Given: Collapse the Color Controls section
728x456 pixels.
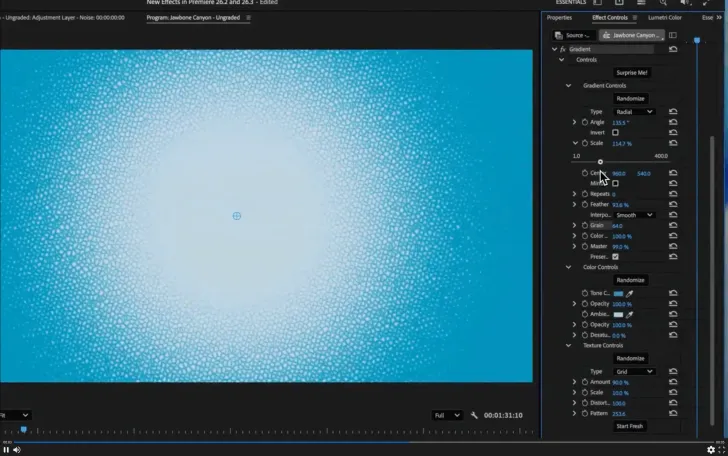Looking at the screenshot, I should pyautogui.click(x=568, y=267).
